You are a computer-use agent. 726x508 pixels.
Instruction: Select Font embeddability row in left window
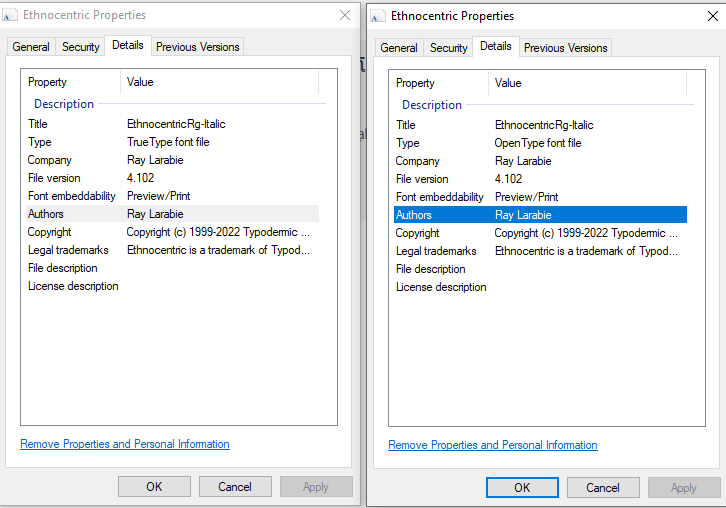[172, 196]
